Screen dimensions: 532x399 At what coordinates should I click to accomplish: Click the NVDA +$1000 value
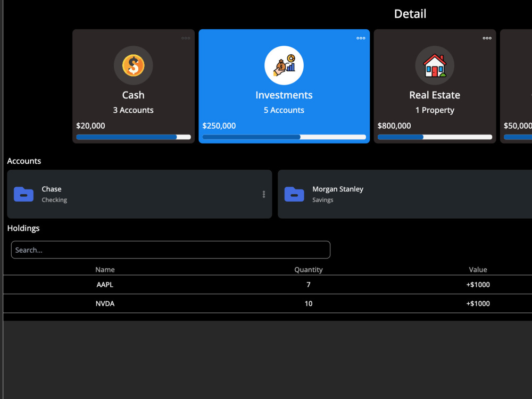(478, 304)
